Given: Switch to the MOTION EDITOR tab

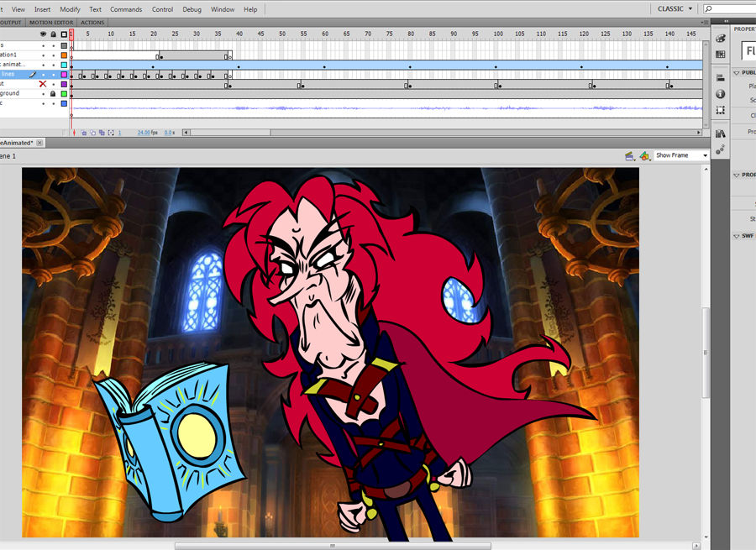Looking at the screenshot, I should (51, 23).
